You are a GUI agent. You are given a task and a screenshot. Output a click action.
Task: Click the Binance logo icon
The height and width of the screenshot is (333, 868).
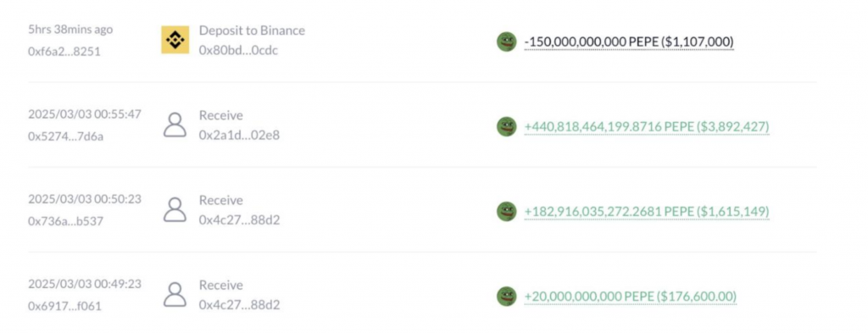pos(175,40)
